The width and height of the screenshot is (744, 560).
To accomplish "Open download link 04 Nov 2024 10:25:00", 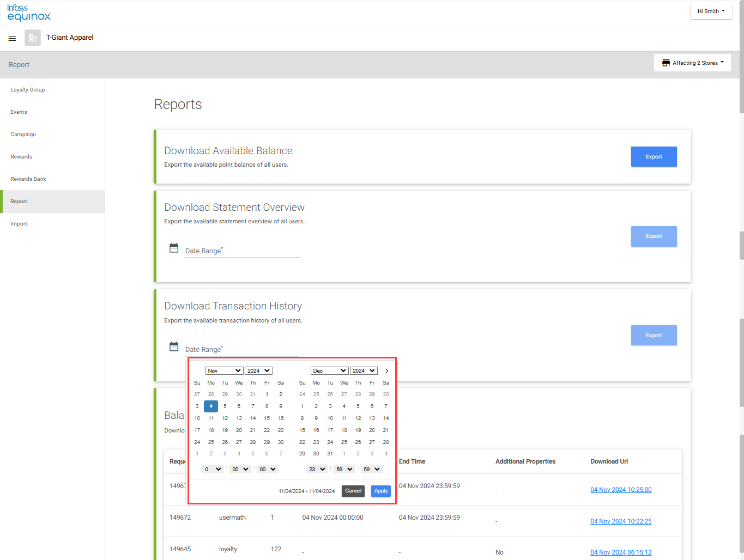I will (x=621, y=490).
